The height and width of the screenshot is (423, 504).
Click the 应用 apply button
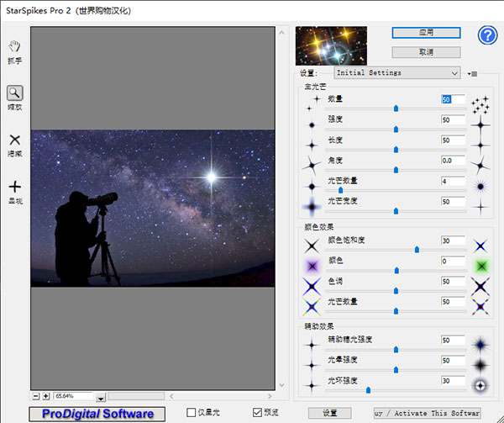point(426,32)
